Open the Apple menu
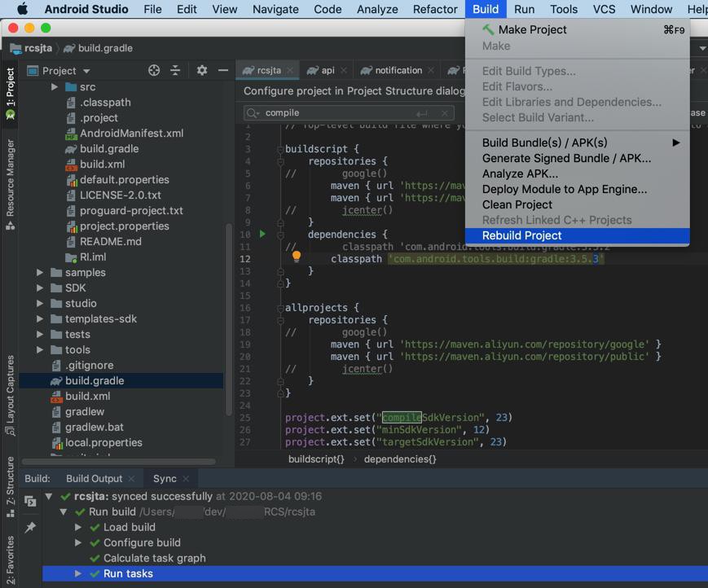This screenshot has height=588, width=708. click(x=22, y=9)
